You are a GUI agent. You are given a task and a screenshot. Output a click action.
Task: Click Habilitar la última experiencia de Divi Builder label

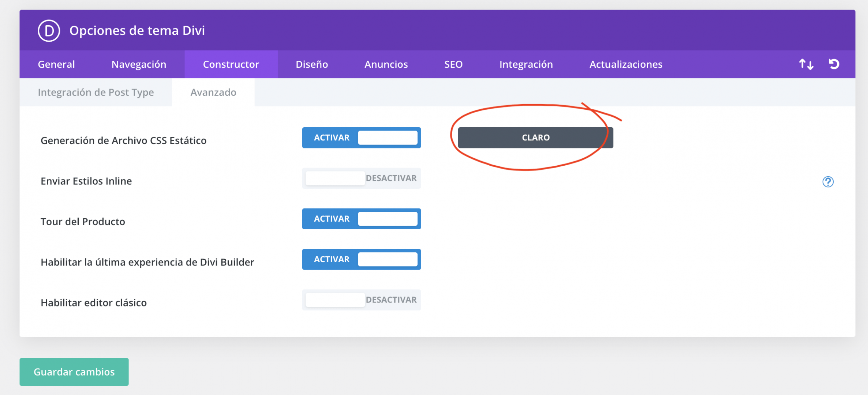coord(147,262)
